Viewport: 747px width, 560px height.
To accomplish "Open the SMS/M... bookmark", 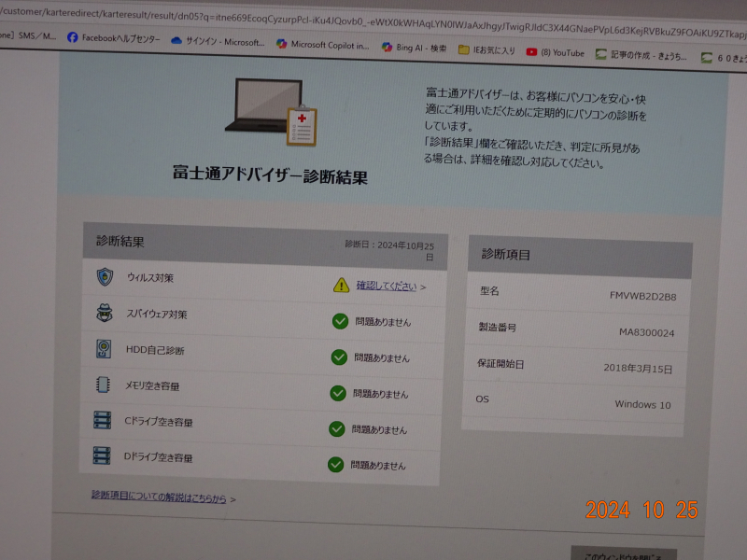I will pos(29,35).
